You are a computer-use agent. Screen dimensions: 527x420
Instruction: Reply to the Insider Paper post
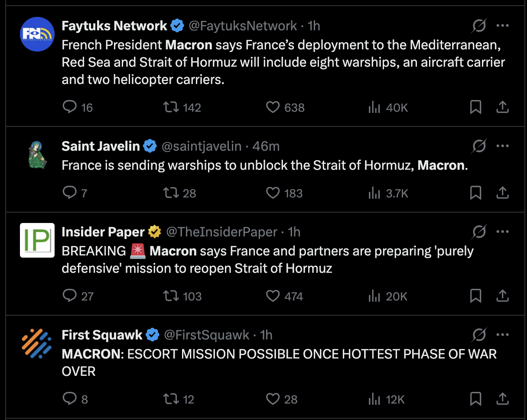click(x=70, y=296)
